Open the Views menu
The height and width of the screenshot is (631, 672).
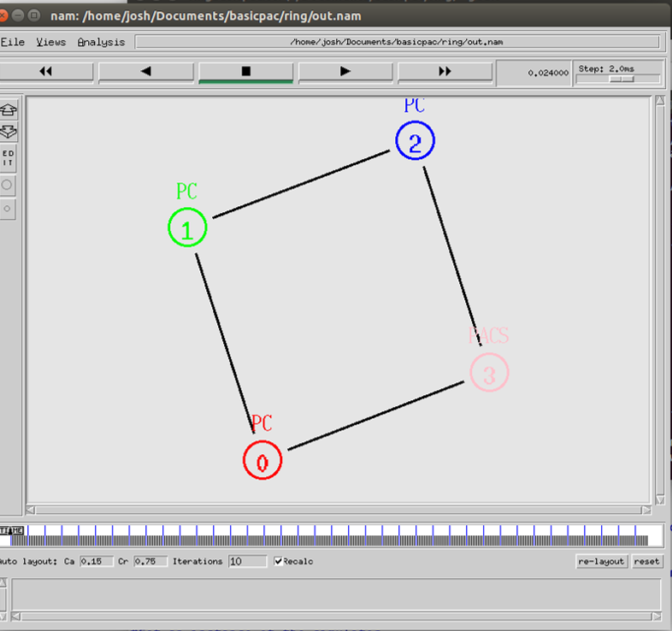point(51,42)
